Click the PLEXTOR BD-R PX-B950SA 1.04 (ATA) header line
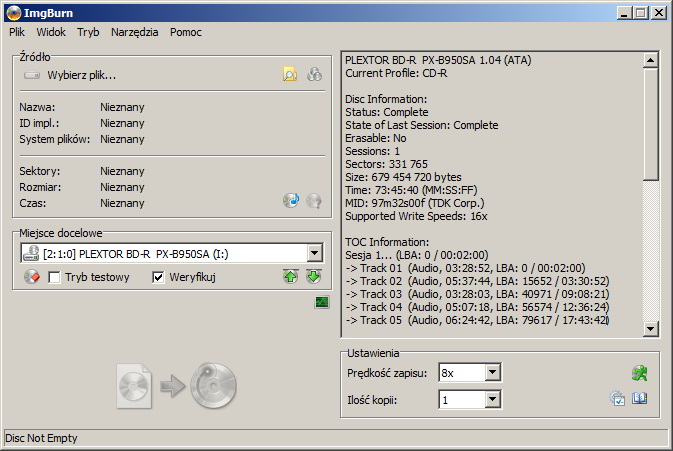Viewport: 673px width, 451px height. (x=438, y=60)
